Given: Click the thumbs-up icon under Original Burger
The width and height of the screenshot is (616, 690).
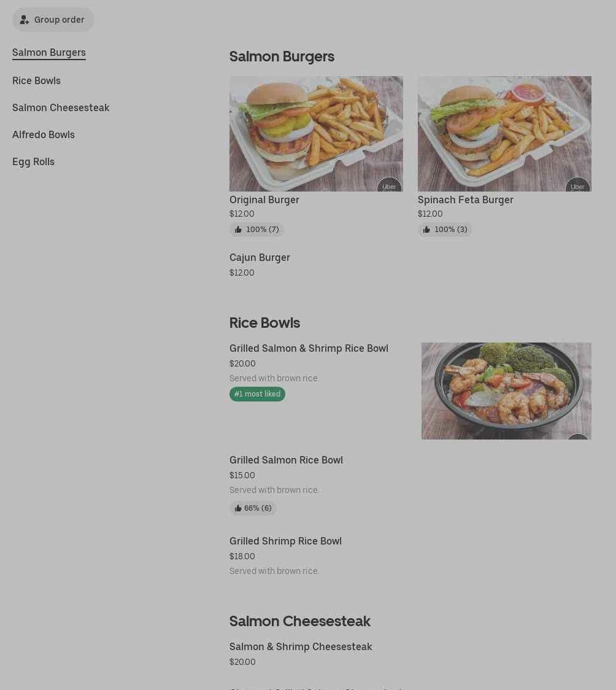Looking at the screenshot, I should pos(238,230).
